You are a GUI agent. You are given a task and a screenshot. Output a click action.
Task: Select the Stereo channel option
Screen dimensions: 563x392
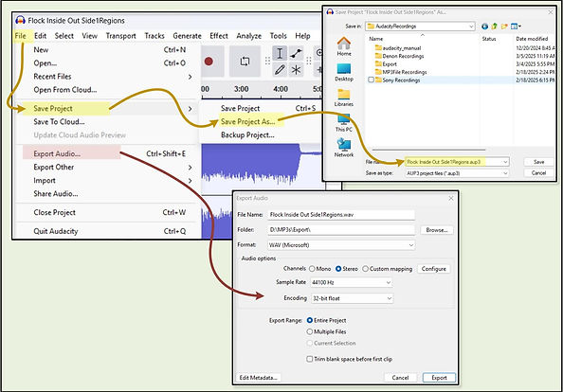point(338,269)
